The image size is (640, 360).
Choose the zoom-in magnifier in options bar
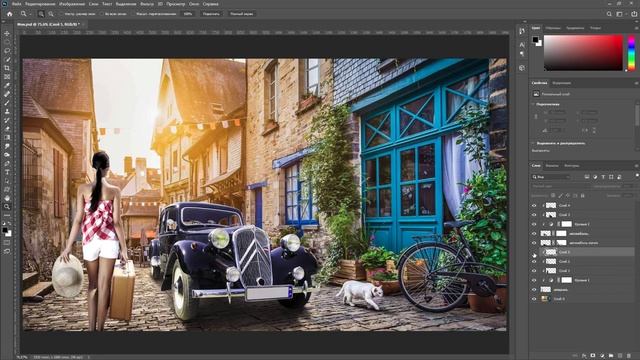pos(41,14)
